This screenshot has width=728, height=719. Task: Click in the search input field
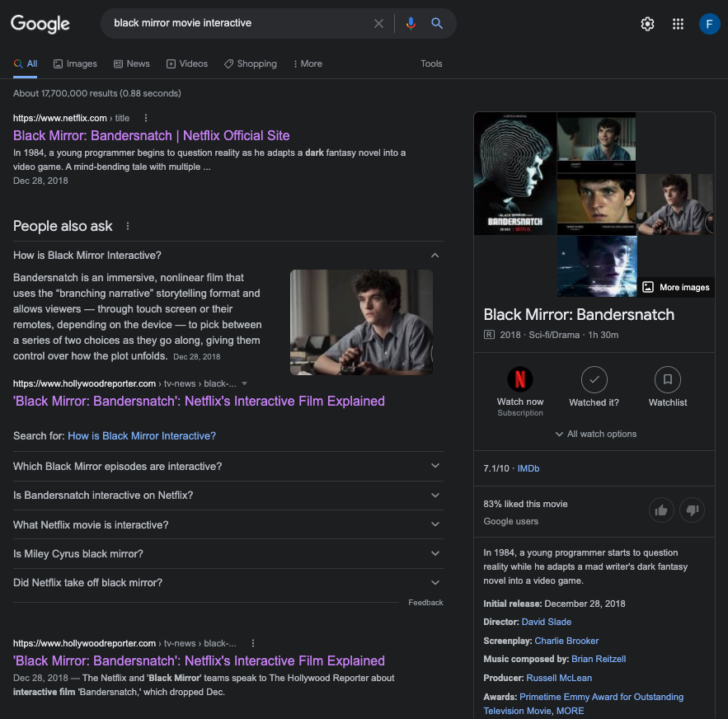point(239,23)
